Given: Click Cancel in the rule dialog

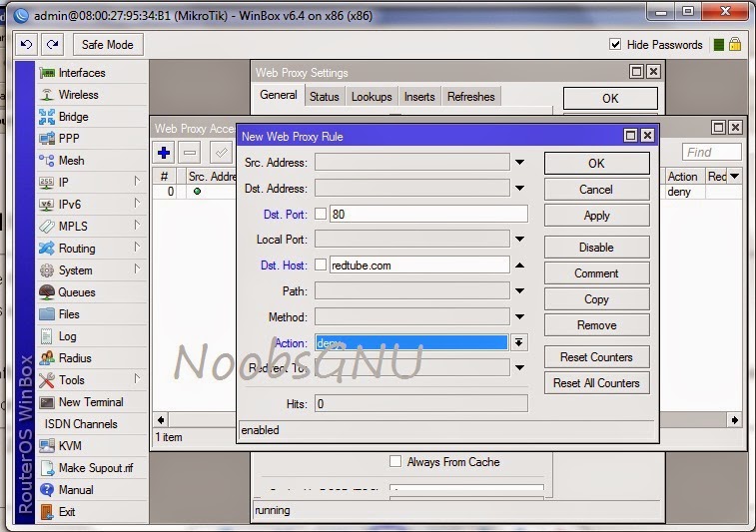Looking at the screenshot, I should [596, 190].
